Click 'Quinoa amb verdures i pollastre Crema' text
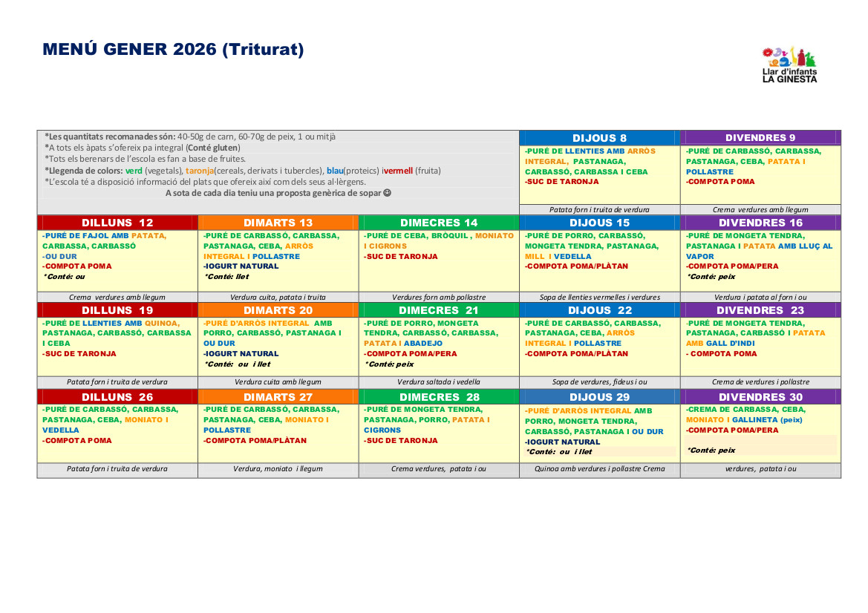 point(599,469)
